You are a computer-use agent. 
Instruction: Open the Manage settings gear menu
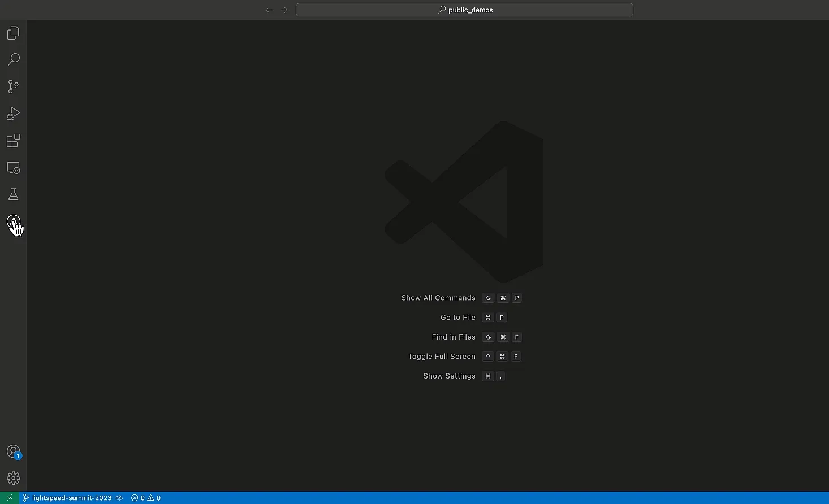(x=13, y=477)
